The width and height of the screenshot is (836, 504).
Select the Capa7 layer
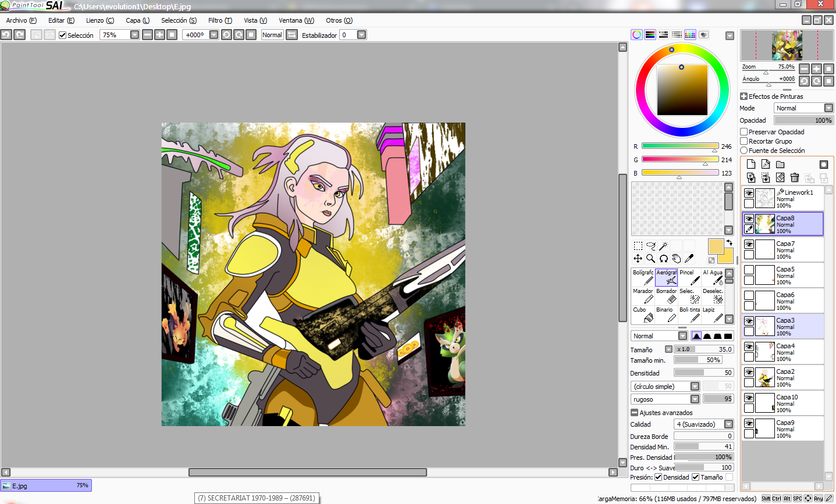click(783, 249)
